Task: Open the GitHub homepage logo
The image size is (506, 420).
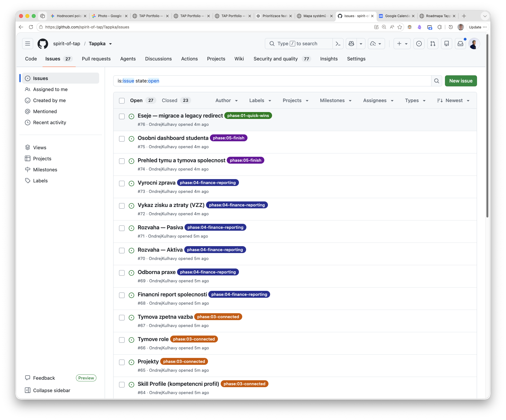Action: (x=43, y=44)
